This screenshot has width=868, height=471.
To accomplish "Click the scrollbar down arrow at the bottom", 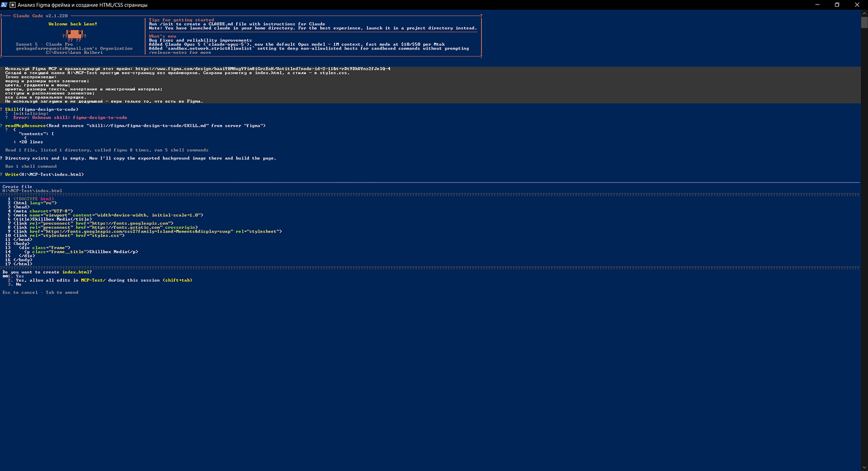I will [x=864, y=467].
